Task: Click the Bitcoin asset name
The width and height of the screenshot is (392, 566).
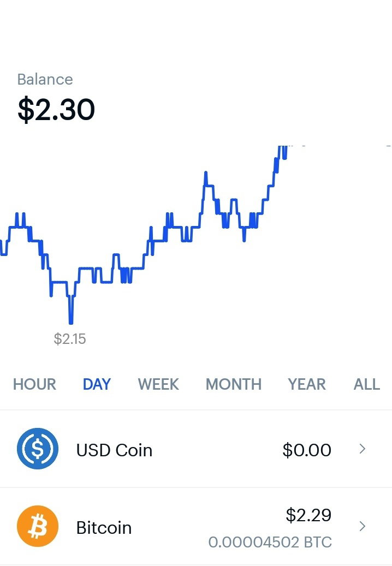Action: (x=104, y=528)
